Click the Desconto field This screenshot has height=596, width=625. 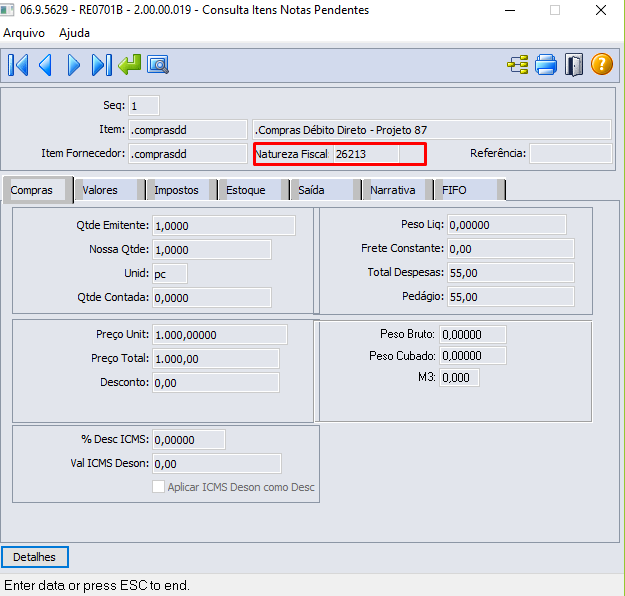pos(216,383)
